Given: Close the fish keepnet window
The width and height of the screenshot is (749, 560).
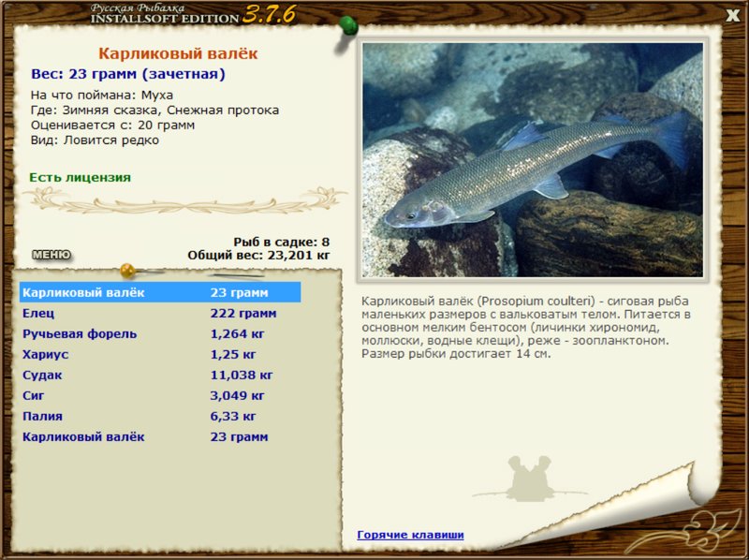Looking at the screenshot, I should click(x=732, y=16).
